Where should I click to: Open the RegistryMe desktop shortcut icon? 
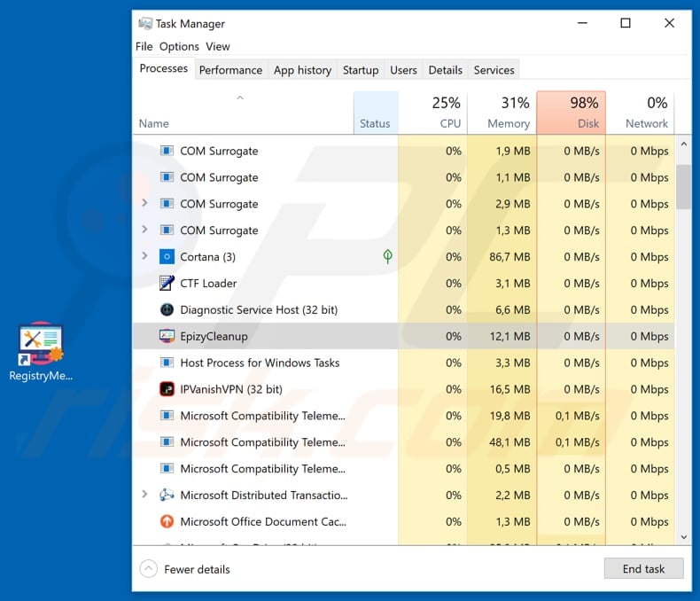pyautogui.click(x=41, y=342)
